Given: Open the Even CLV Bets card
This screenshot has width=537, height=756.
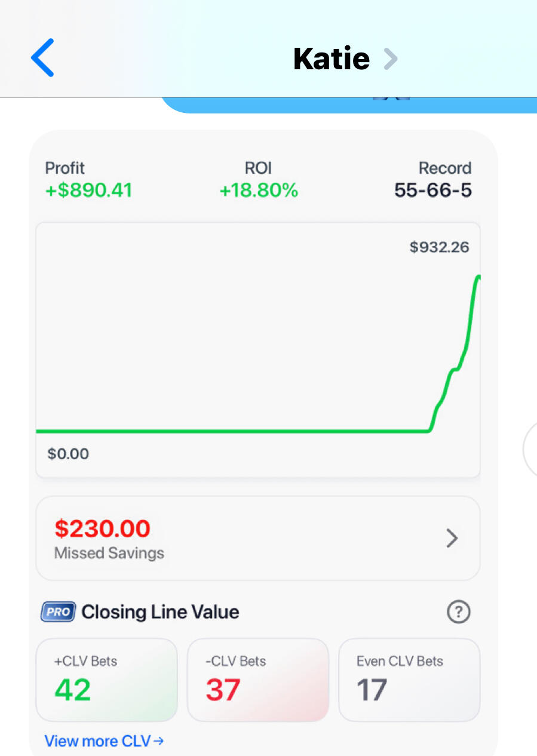Looking at the screenshot, I should click(x=409, y=680).
